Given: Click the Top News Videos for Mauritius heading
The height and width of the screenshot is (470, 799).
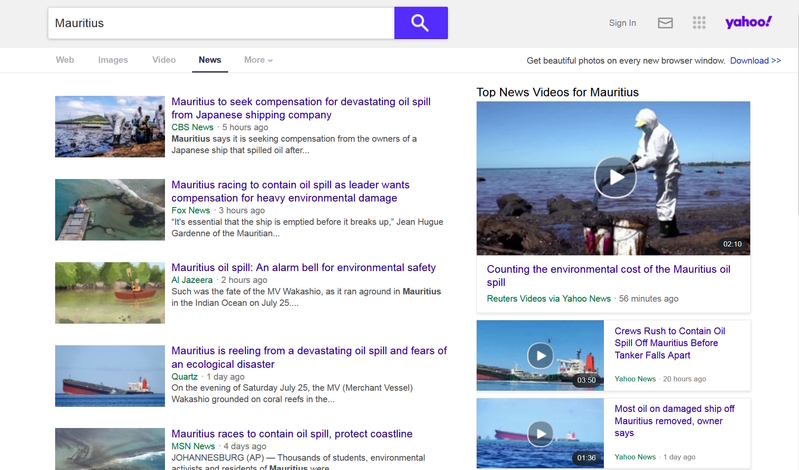Looking at the screenshot, I should [557, 92].
